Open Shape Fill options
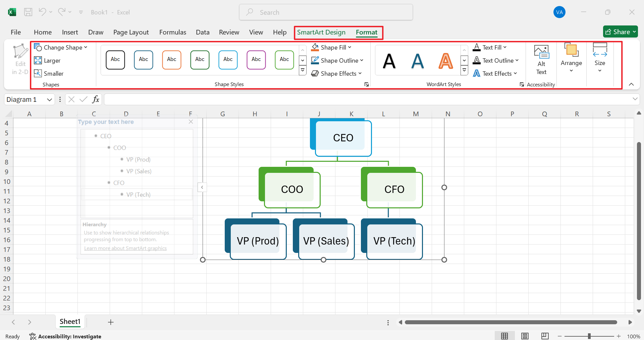 point(332,47)
